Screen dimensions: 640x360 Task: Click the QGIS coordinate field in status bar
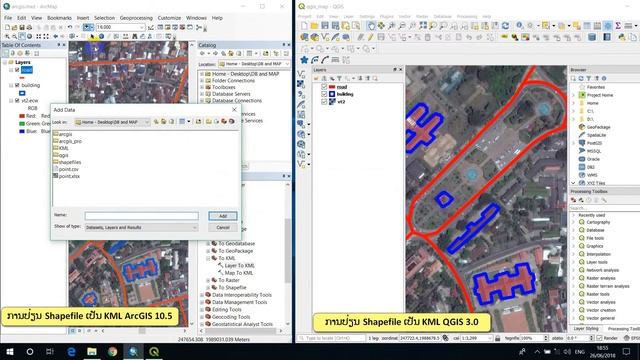[420, 338]
